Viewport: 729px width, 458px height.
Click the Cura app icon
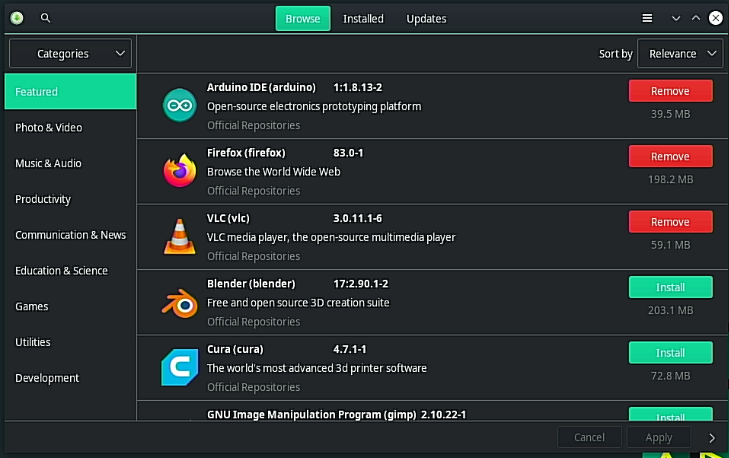click(179, 367)
